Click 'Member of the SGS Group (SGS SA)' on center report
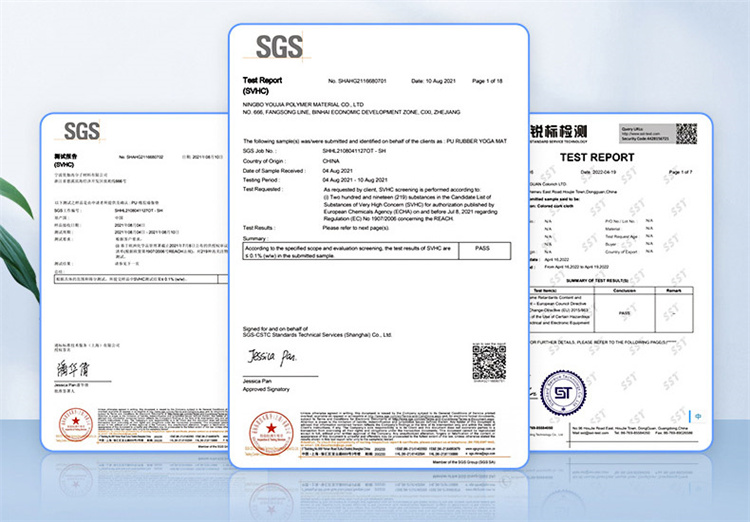This screenshot has height=522, width=750. click(x=464, y=462)
